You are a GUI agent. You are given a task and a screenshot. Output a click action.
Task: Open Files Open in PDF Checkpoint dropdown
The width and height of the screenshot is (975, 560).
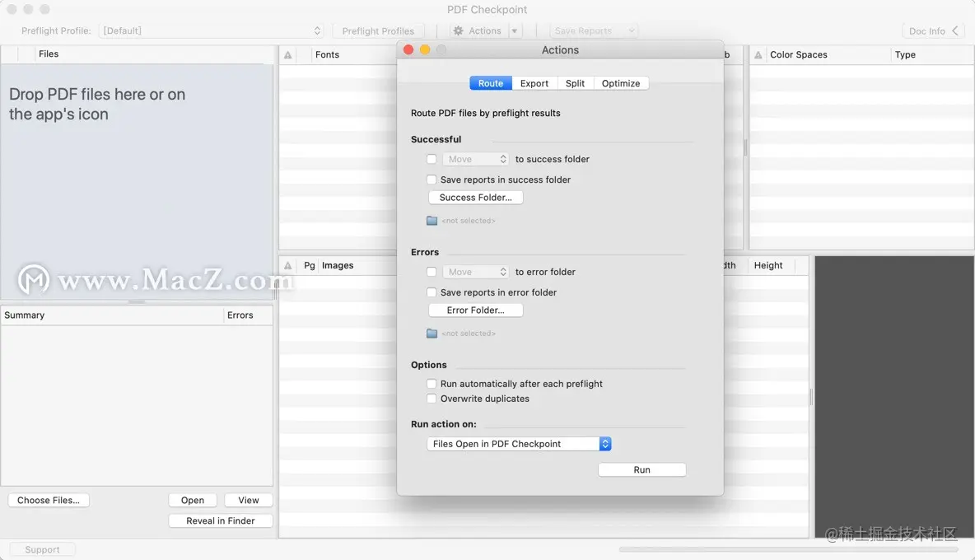(520, 444)
